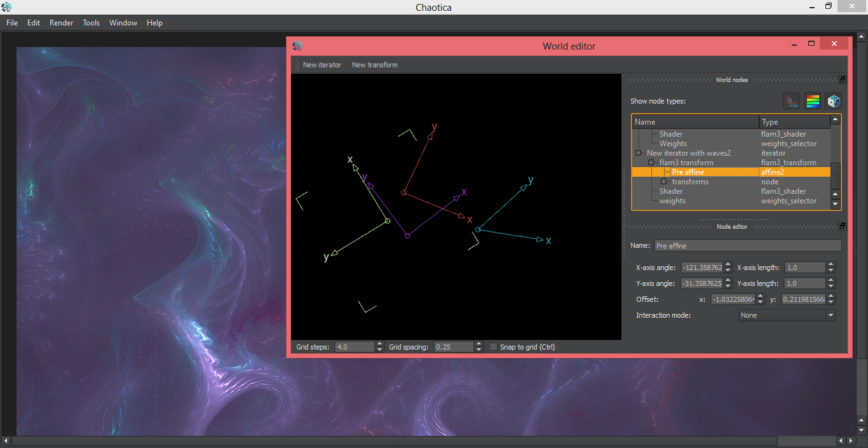Decrease Grid spacing with down arrow

pyautogui.click(x=479, y=350)
